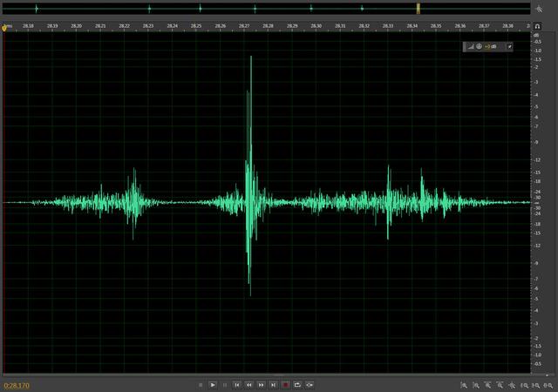Click Zoom Out (Amplitude) icon
Viewport: 558px width, 392px height.
point(476,385)
